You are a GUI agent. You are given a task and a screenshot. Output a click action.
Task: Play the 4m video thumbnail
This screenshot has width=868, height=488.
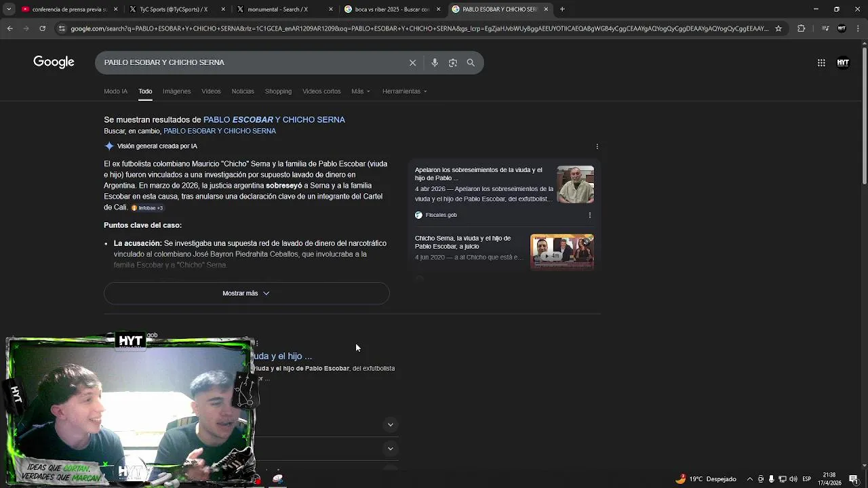[562, 251]
